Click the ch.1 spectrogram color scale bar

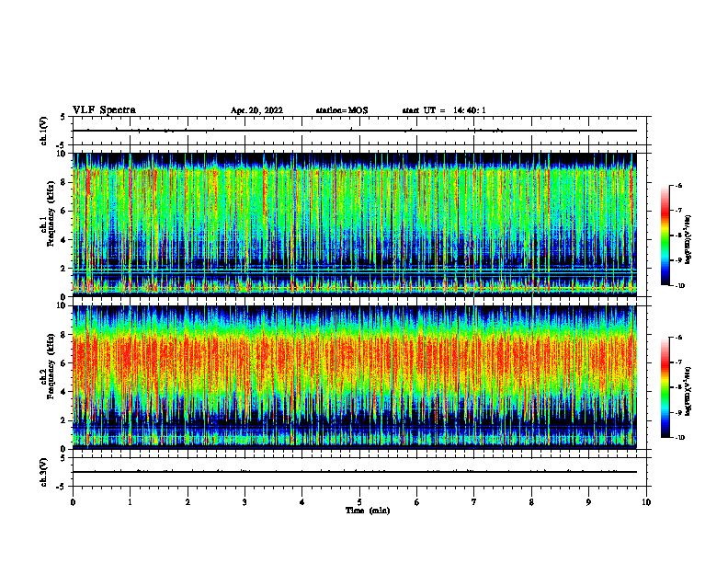coord(665,236)
